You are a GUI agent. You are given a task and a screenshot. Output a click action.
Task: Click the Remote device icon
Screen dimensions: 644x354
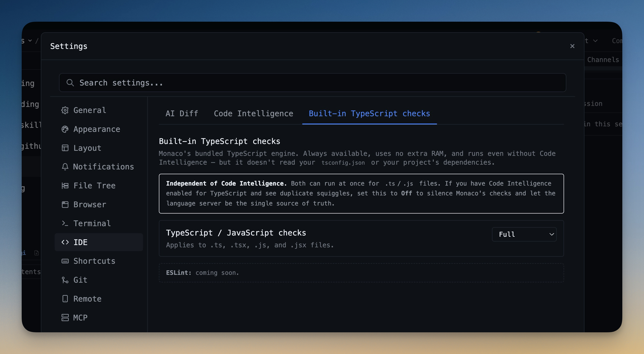click(x=65, y=299)
